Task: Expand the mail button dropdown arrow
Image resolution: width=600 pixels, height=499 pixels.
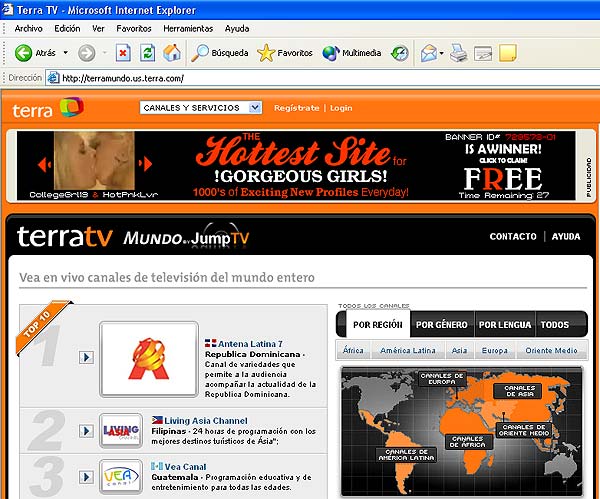Action: pos(441,52)
